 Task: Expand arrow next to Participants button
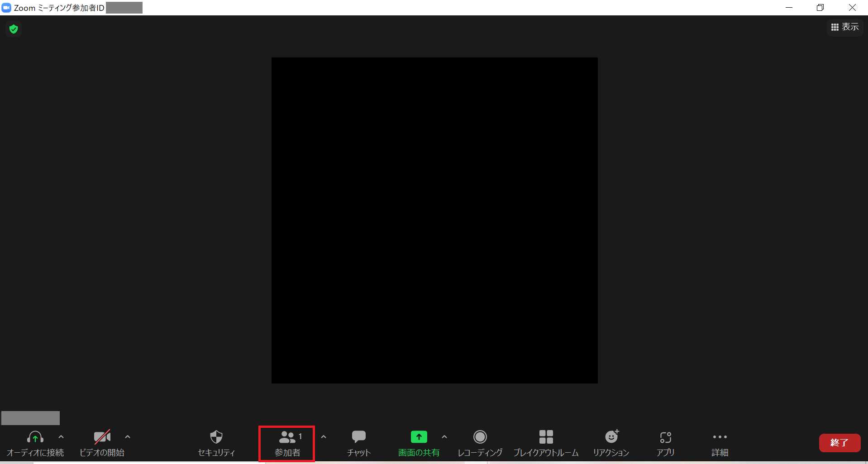coord(324,437)
